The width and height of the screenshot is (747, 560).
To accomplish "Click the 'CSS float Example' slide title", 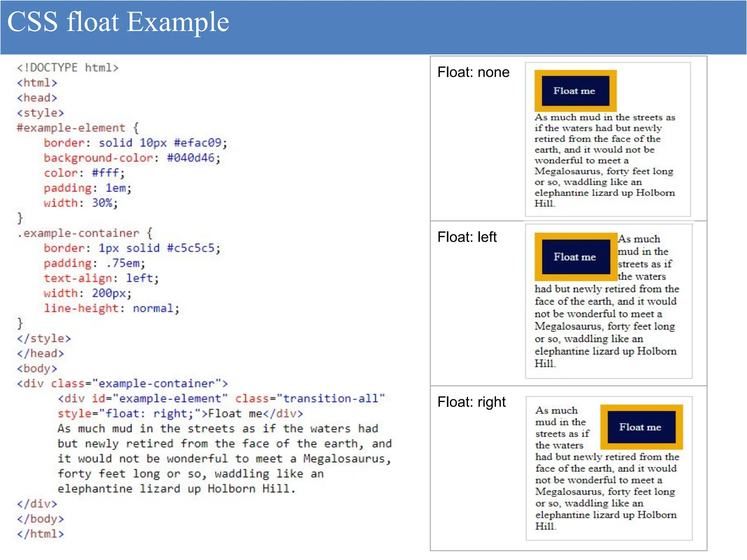I will click(x=118, y=23).
